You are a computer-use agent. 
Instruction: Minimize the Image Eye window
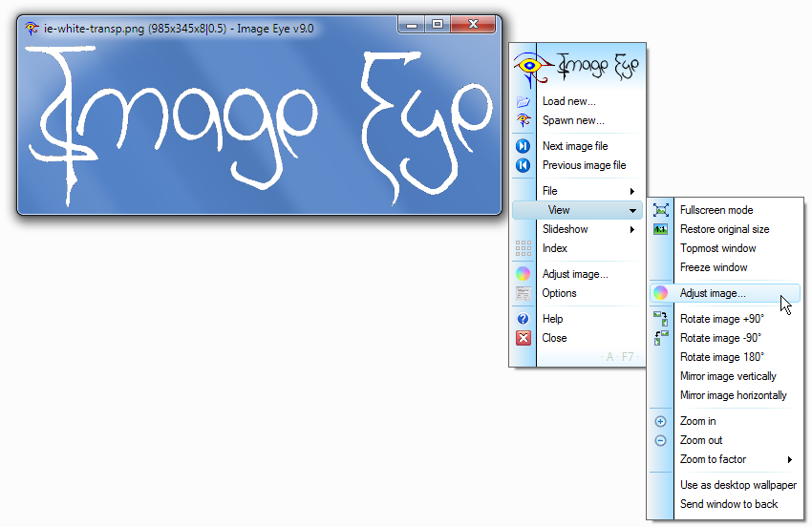coord(412,24)
